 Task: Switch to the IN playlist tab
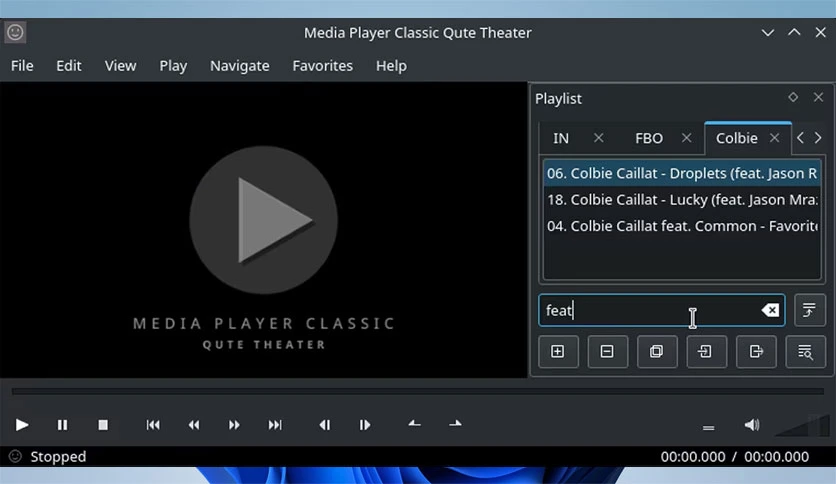tap(561, 138)
